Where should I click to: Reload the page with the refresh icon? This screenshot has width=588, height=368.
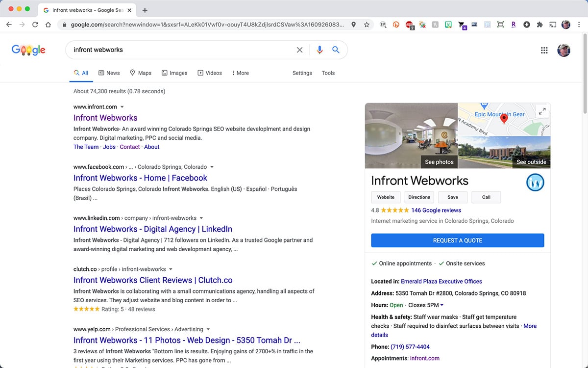pyautogui.click(x=35, y=24)
